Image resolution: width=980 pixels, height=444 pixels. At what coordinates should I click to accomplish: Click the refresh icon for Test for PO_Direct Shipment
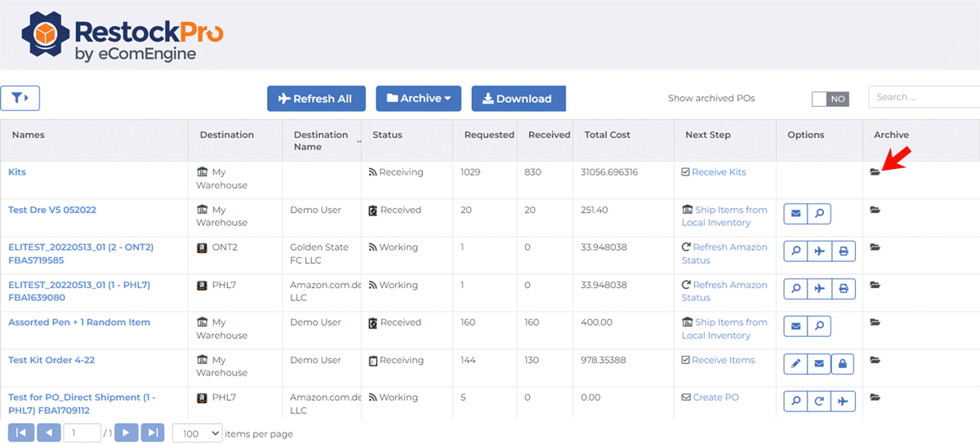tap(819, 402)
